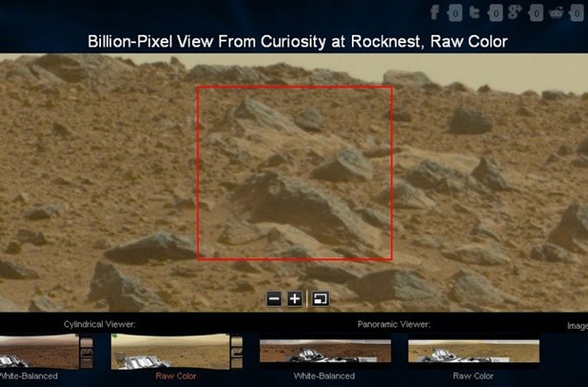
Task: Click the Billion-Pixel View title text
Action: coord(298,41)
